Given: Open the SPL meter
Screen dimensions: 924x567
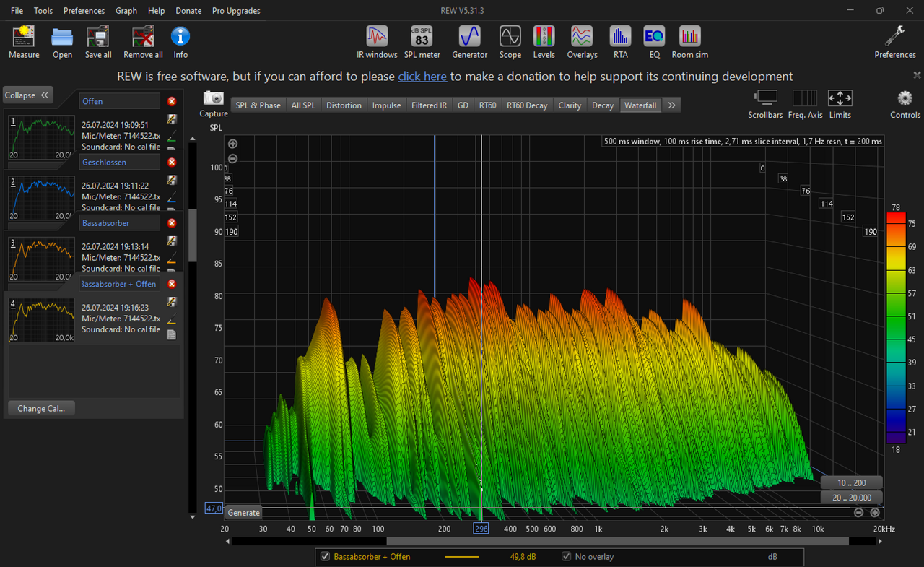Looking at the screenshot, I should pyautogui.click(x=422, y=36).
